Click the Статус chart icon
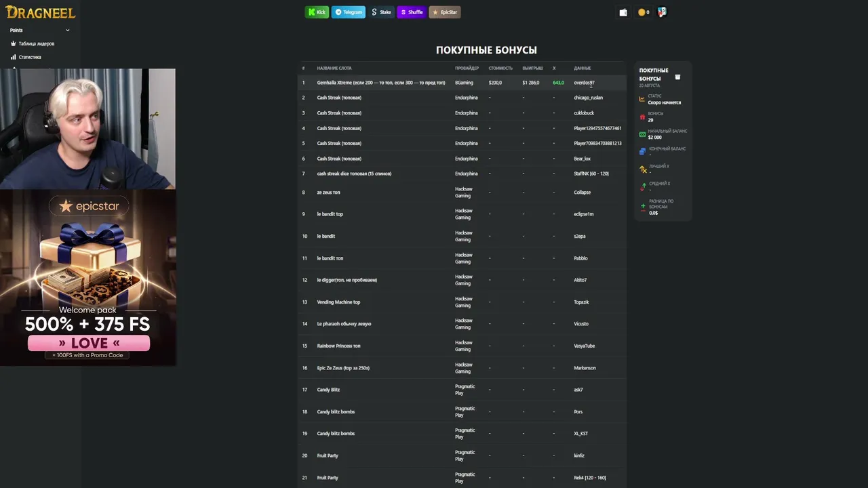 642,99
